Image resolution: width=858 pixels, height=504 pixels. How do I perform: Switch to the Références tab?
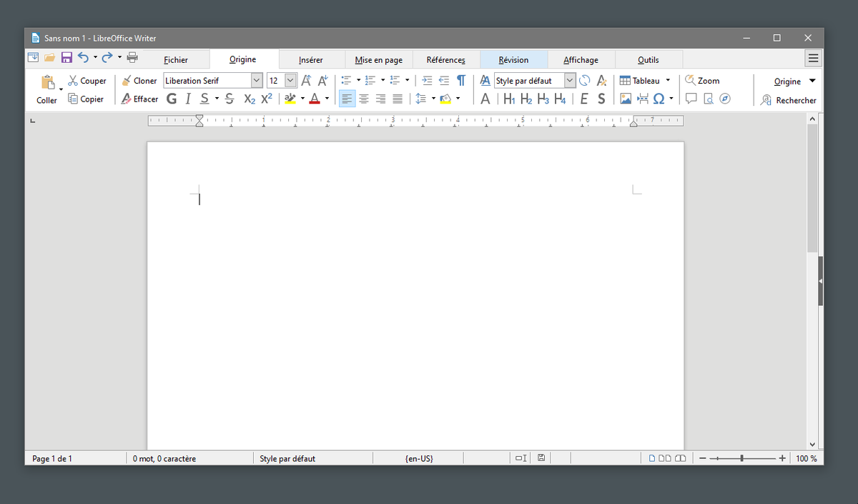(x=446, y=60)
